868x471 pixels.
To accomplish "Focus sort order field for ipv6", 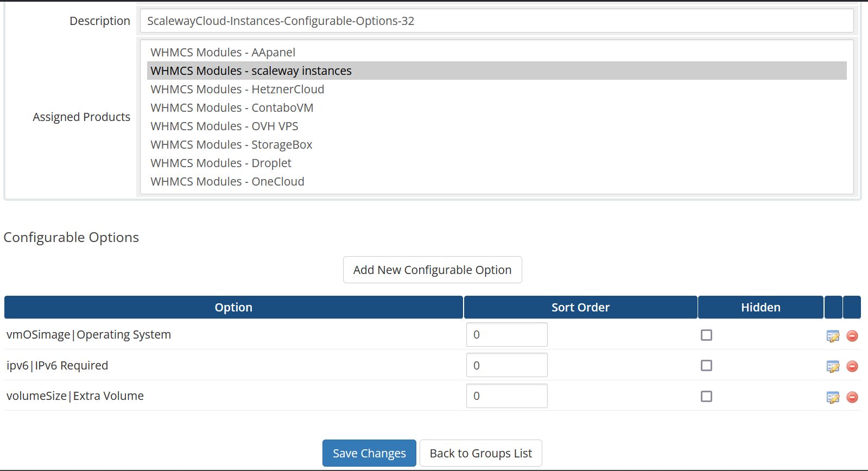I will (x=506, y=365).
